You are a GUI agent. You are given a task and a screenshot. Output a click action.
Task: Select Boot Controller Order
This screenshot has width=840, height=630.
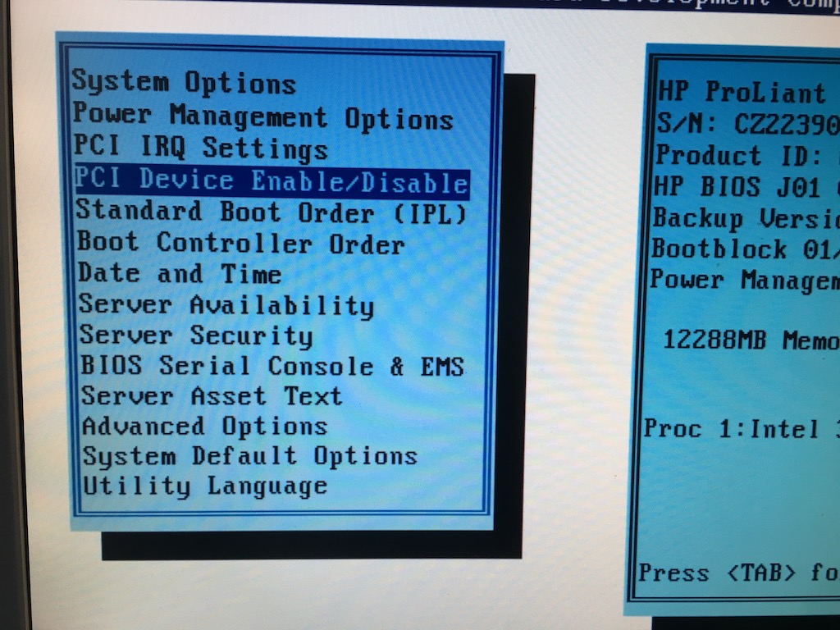pyautogui.click(x=240, y=244)
